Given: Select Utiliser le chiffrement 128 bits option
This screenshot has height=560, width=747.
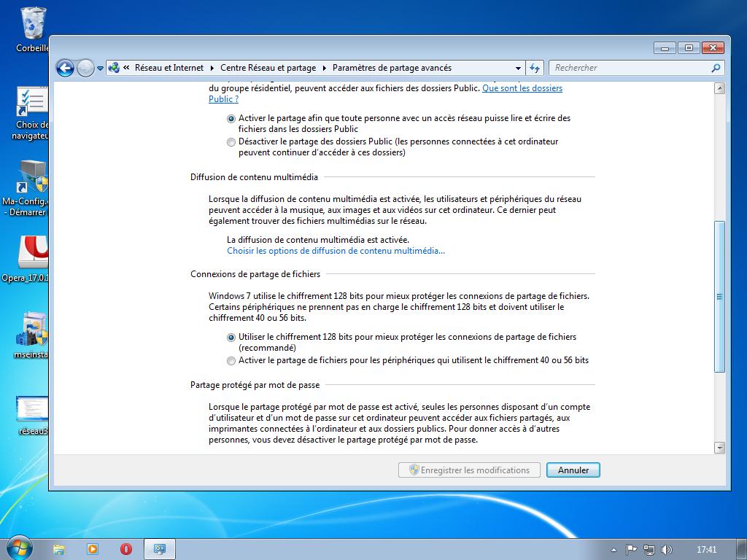Looking at the screenshot, I should pos(231,338).
